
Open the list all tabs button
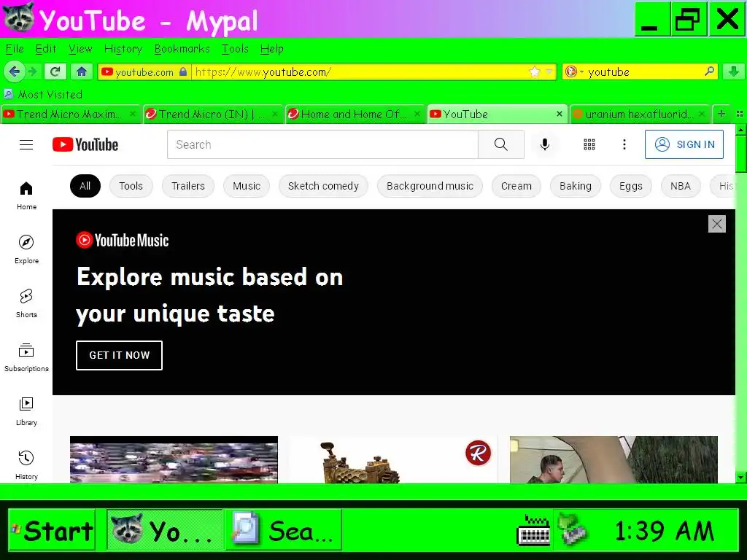coord(740,114)
